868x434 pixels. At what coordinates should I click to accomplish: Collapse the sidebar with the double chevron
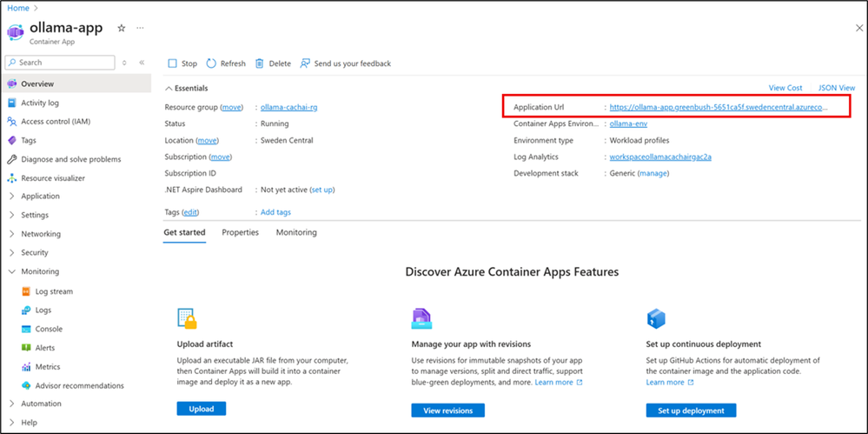click(x=142, y=63)
